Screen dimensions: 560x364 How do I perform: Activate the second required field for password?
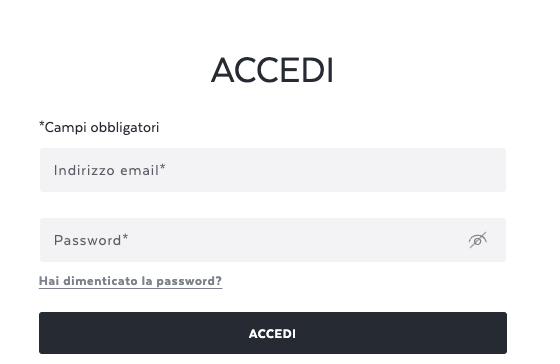[x=273, y=240]
